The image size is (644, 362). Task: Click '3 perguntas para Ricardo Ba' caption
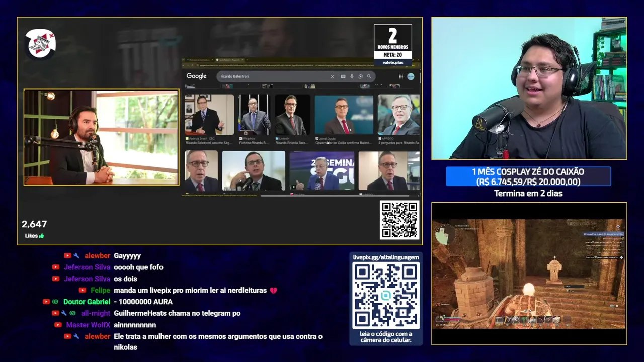point(399,143)
